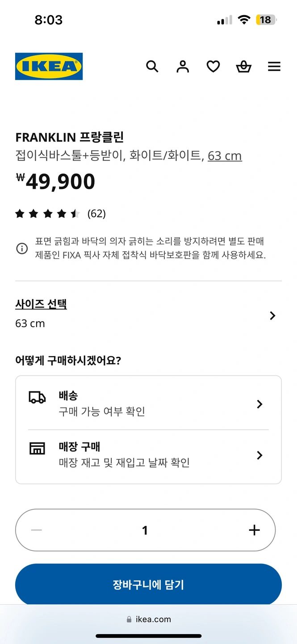Open the account profile icon

click(x=183, y=67)
